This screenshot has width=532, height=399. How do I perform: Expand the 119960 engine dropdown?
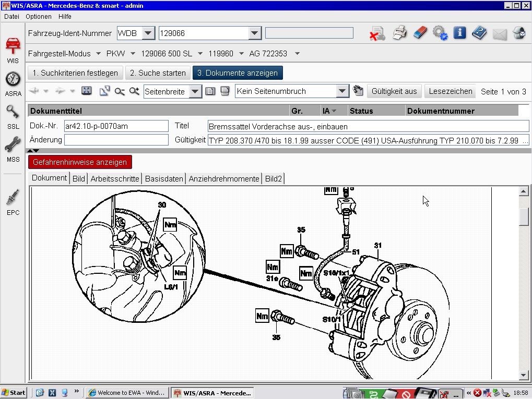tap(241, 54)
